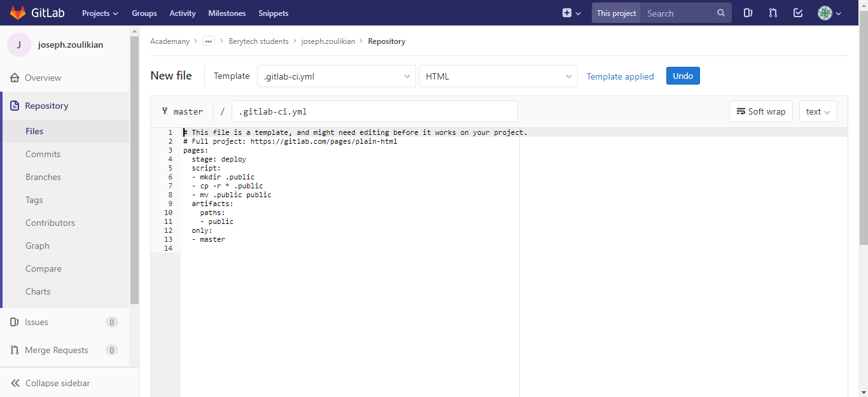Open Groups in the top navigation
This screenshot has height=397, width=868.
click(x=144, y=13)
